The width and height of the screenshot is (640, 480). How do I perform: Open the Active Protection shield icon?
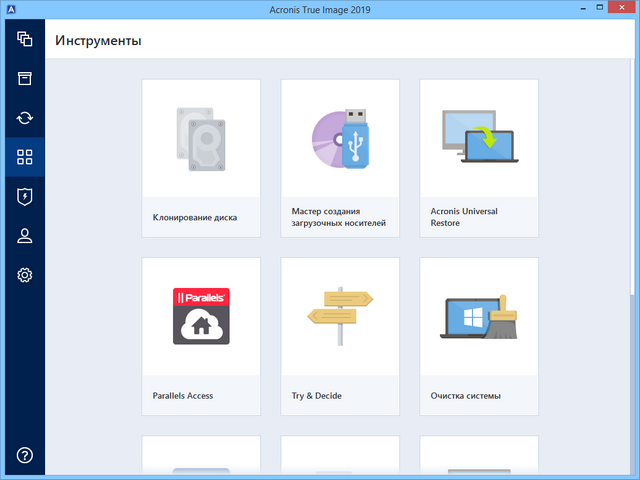[x=25, y=196]
